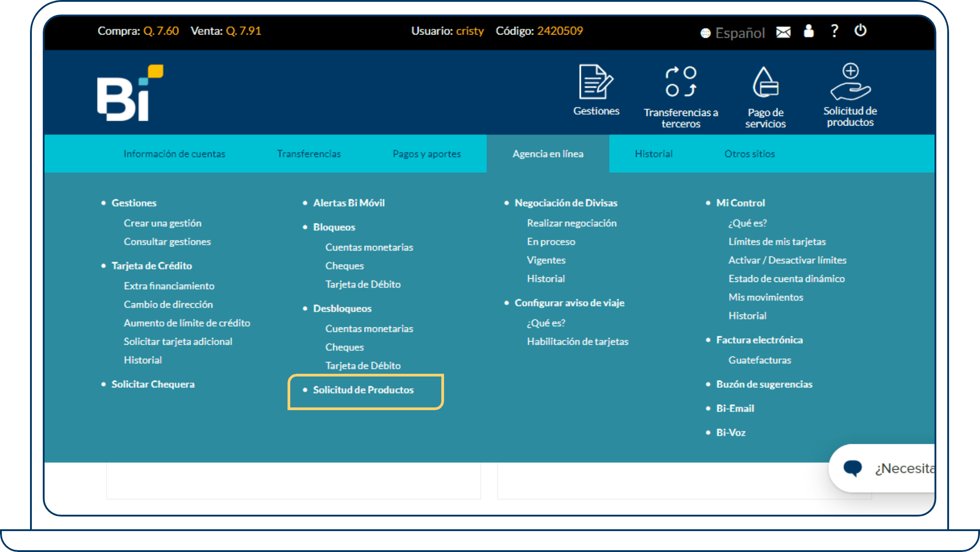
Task: Open the user profile icon
Action: click(808, 31)
